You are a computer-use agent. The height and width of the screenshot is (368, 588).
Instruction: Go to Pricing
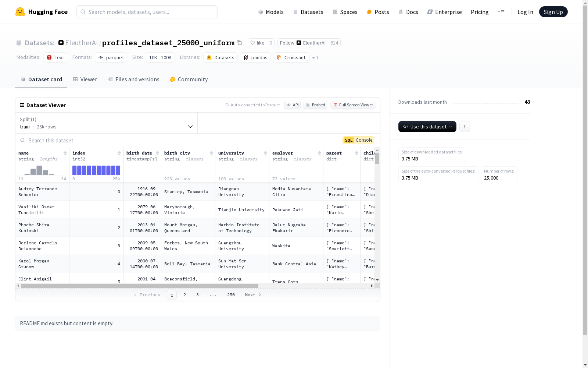(480, 12)
